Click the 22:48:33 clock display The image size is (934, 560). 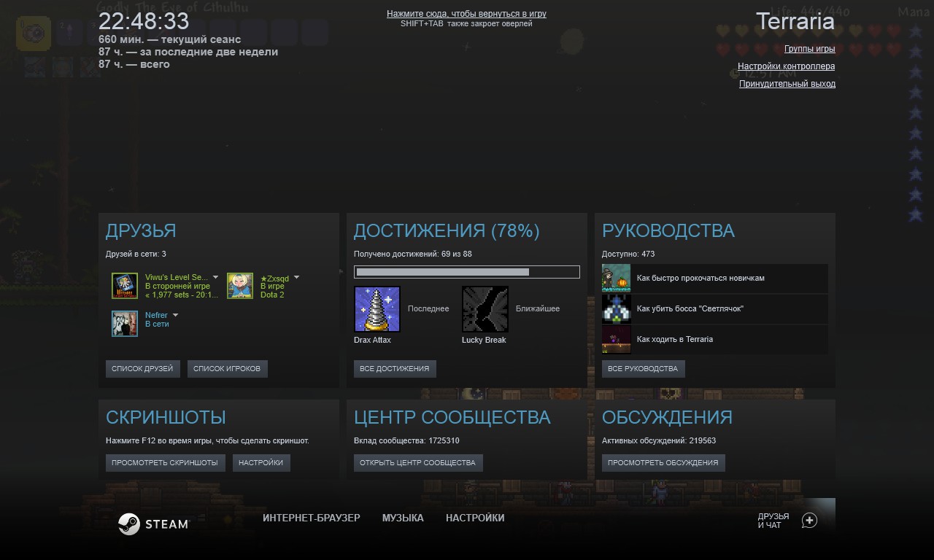click(x=144, y=21)
